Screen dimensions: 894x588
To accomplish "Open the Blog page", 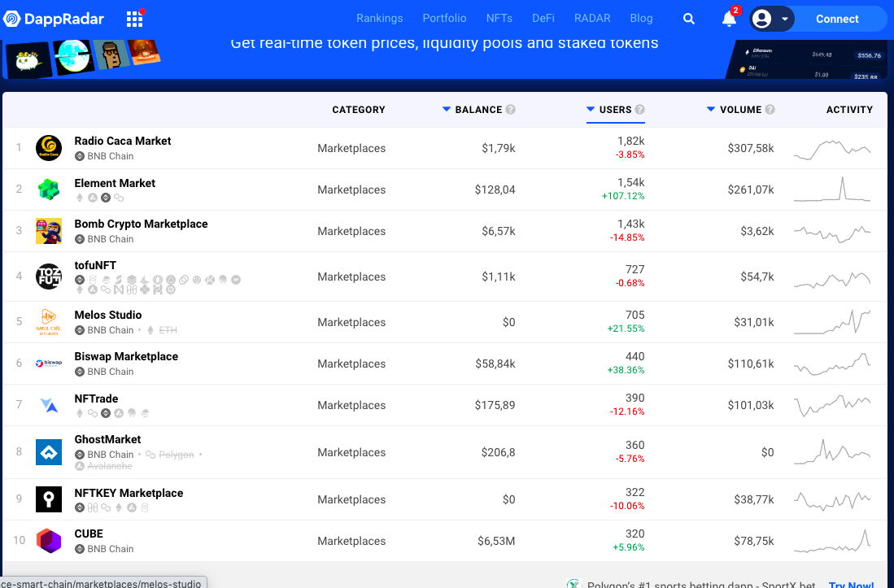I will [x=642, y=18].
